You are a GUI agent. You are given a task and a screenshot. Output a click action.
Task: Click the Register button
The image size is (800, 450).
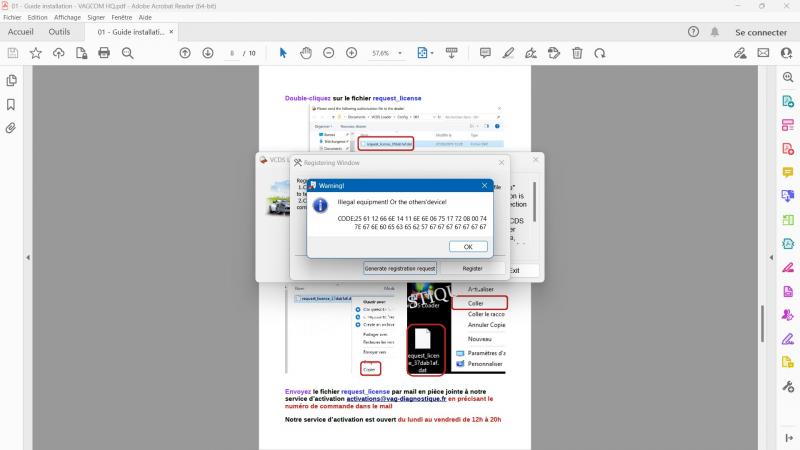coord(472,268)
